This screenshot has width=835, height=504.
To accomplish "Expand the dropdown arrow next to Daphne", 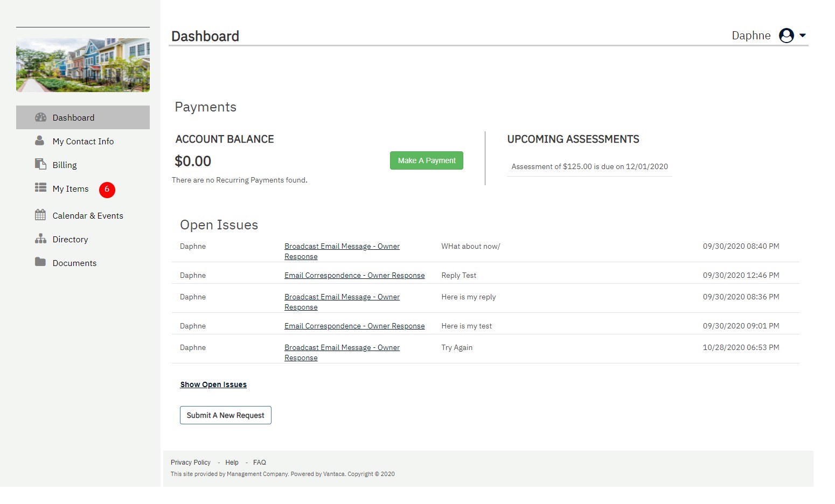I will point(803,36).
